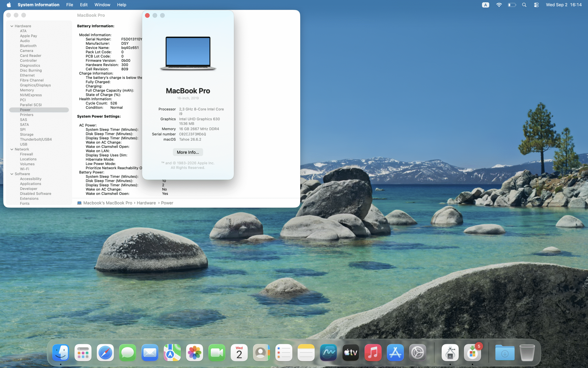The image size is (588, 368).
Task: Click the input source A indicator
Action: pos(486,5)
